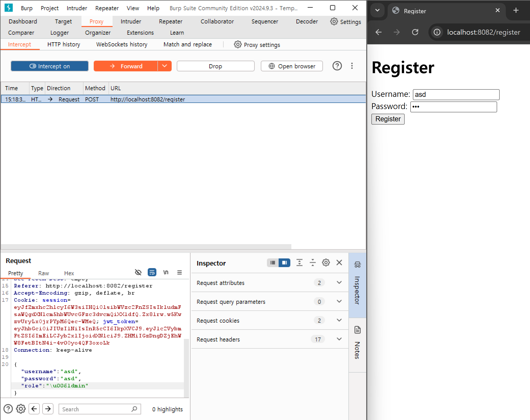Image resolution: width=530 pixels, height=420 pixels.
Task: Toggle the Intercept on button
Action: [x=50, y=66]
